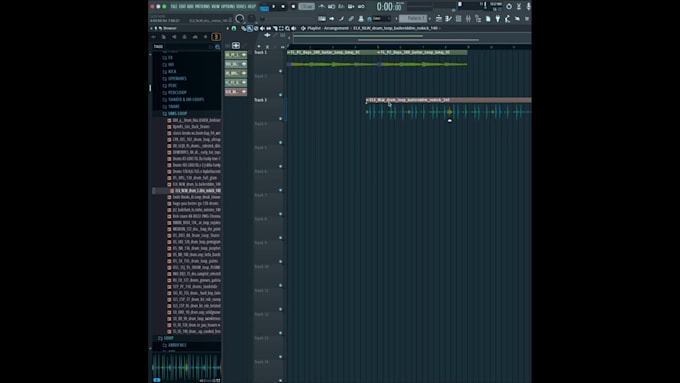Mute Track 4 with its toggle dot
Viewport: 680px width, 383px height.
pos(281,142)
